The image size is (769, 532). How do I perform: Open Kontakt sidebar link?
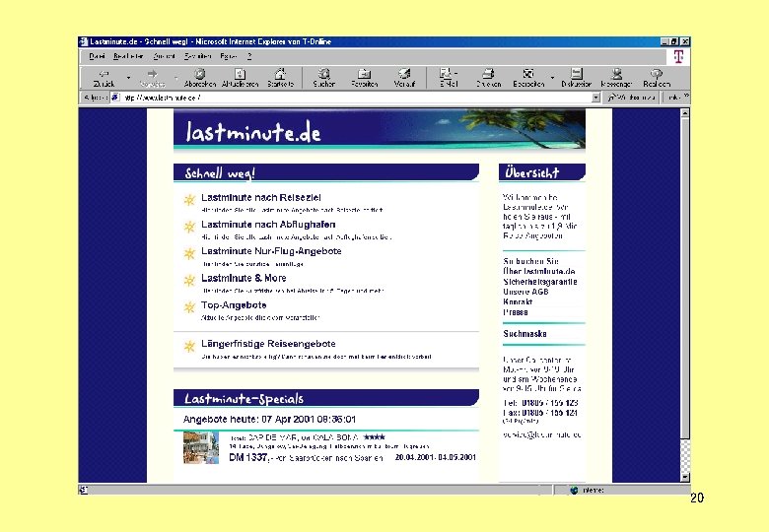tap(518, 301)
